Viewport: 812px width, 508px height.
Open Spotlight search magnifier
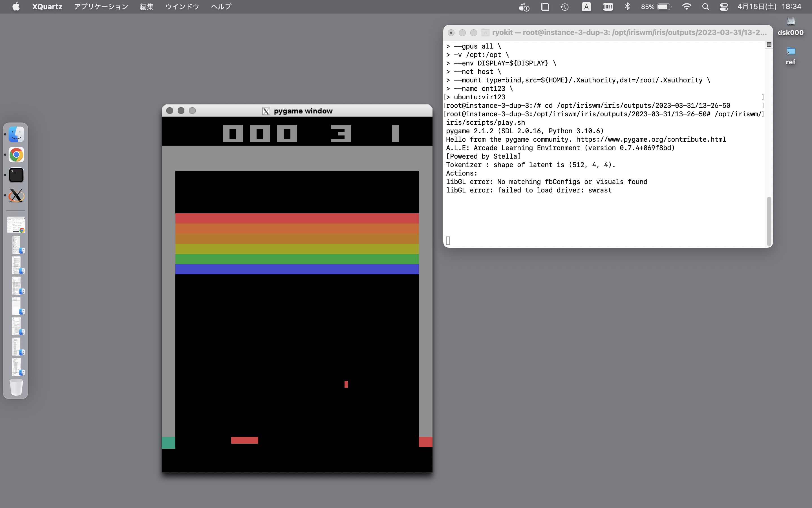click(705, 7)
